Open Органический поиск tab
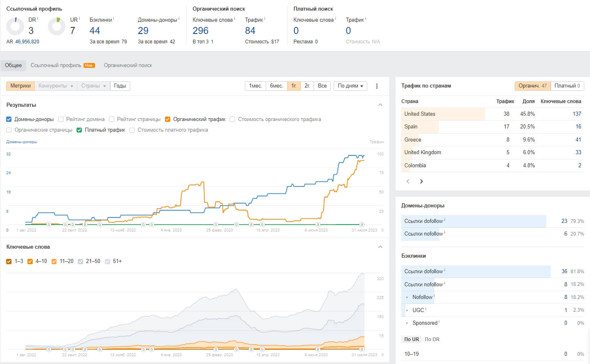 pos(128,65)
